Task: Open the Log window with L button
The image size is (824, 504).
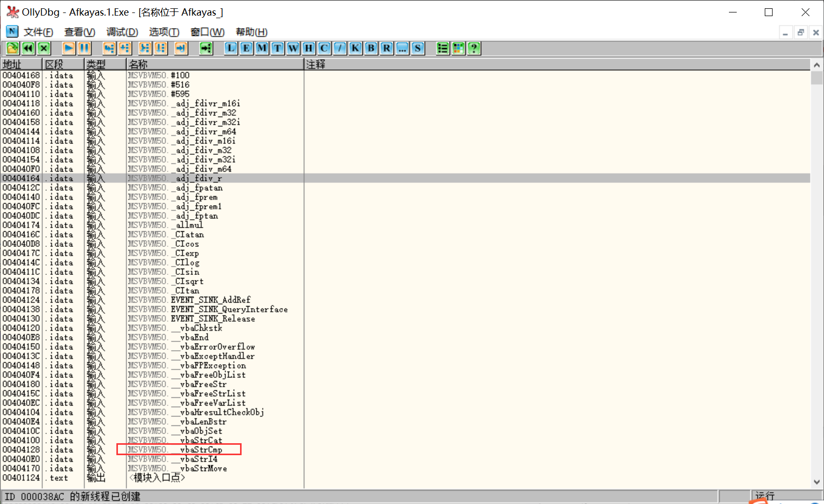Action: coord(231,48)
